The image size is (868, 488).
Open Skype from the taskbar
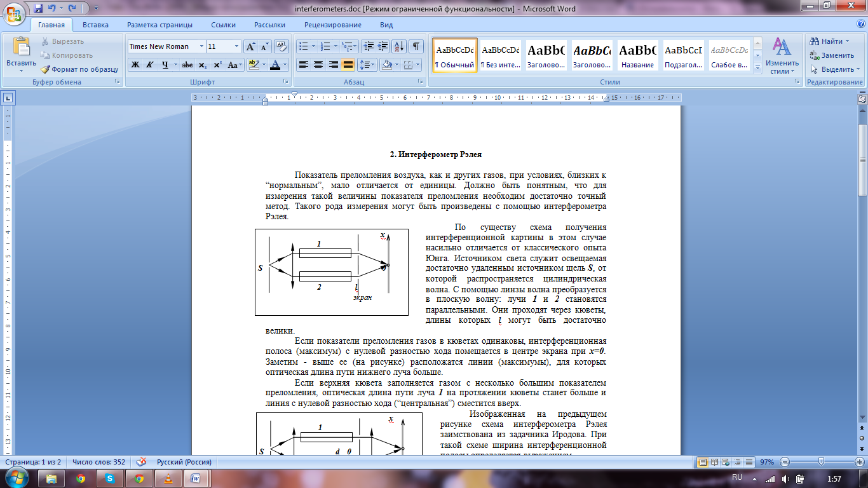109,478
